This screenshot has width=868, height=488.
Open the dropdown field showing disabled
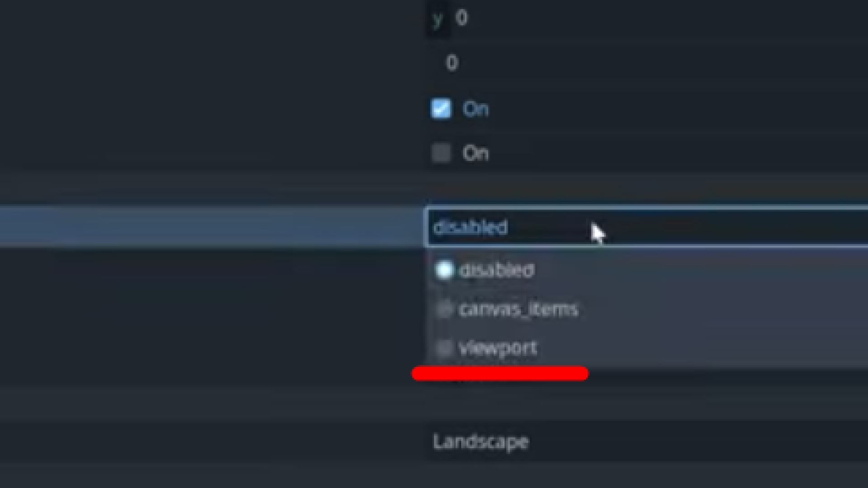point(646,227)
